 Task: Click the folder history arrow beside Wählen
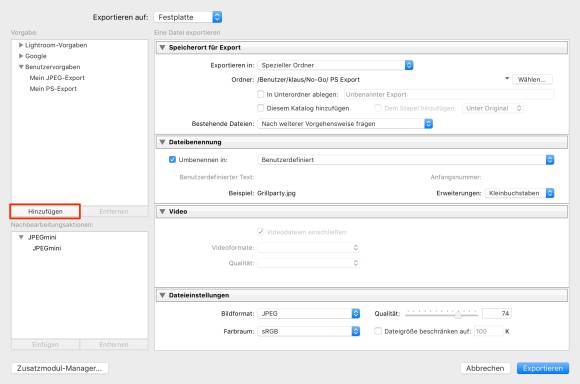(x=507, y=78)
